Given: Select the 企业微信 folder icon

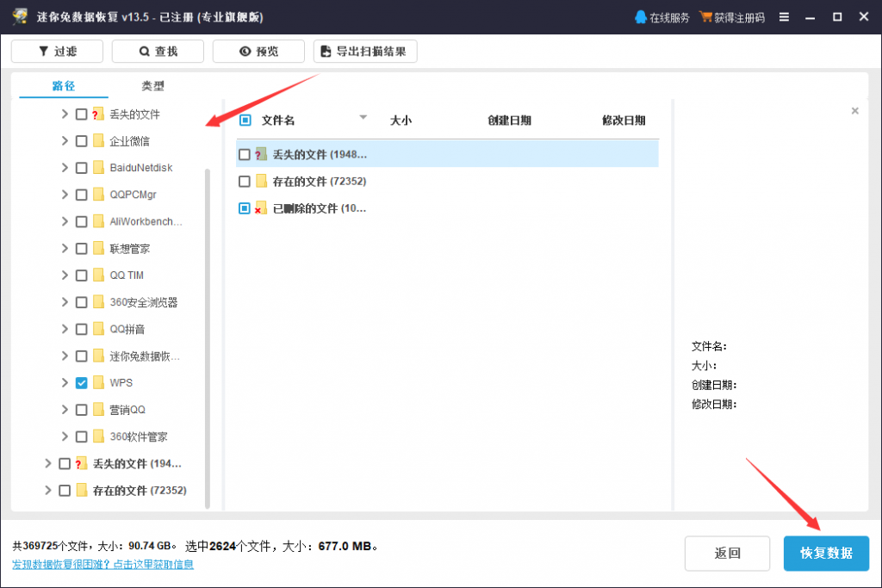Looking at the screenshot, I should 98,140.
